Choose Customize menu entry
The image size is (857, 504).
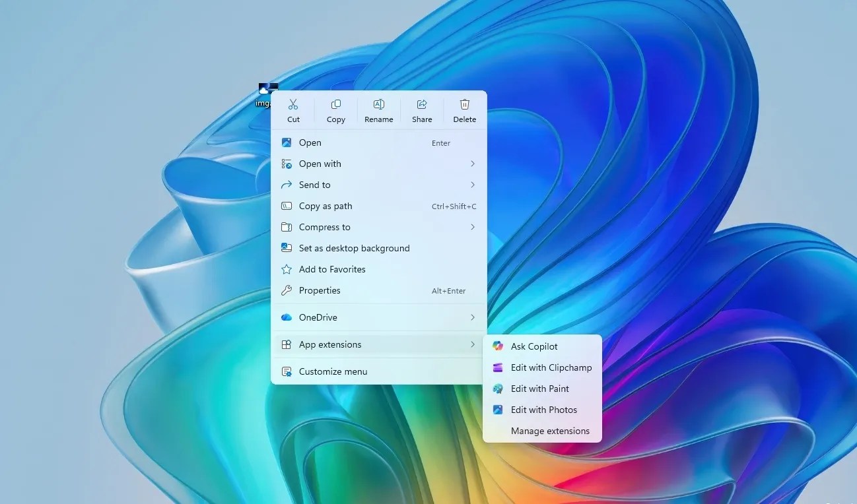[x=379, y=371]
